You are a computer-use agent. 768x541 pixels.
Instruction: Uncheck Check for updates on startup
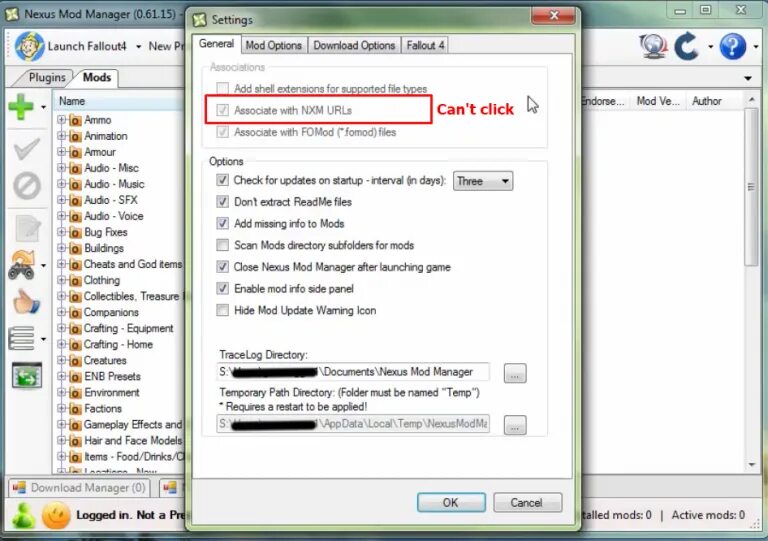coord(222,180)
